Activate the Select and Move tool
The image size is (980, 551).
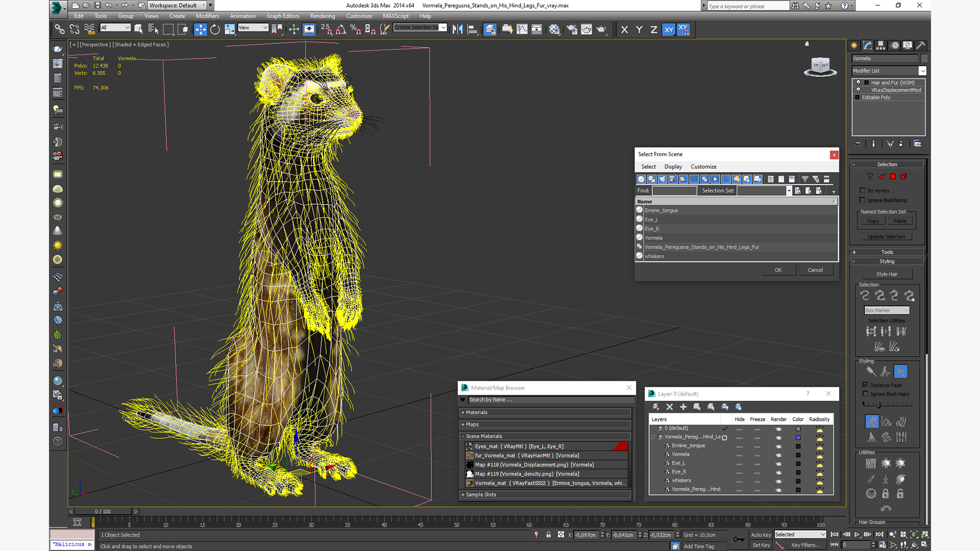coord(200,30)
